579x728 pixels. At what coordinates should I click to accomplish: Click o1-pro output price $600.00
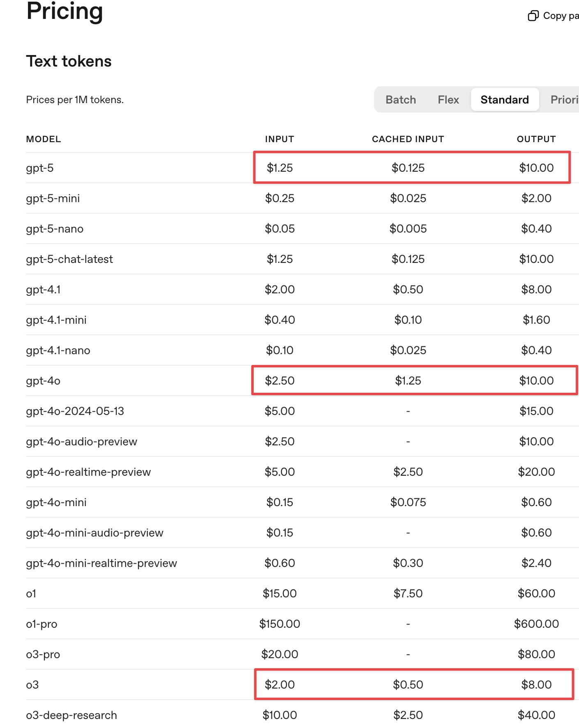(x=536, y=624)
